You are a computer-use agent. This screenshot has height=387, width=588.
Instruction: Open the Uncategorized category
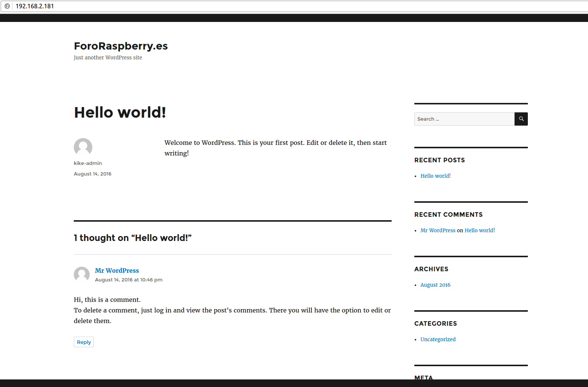coord(438,339)
